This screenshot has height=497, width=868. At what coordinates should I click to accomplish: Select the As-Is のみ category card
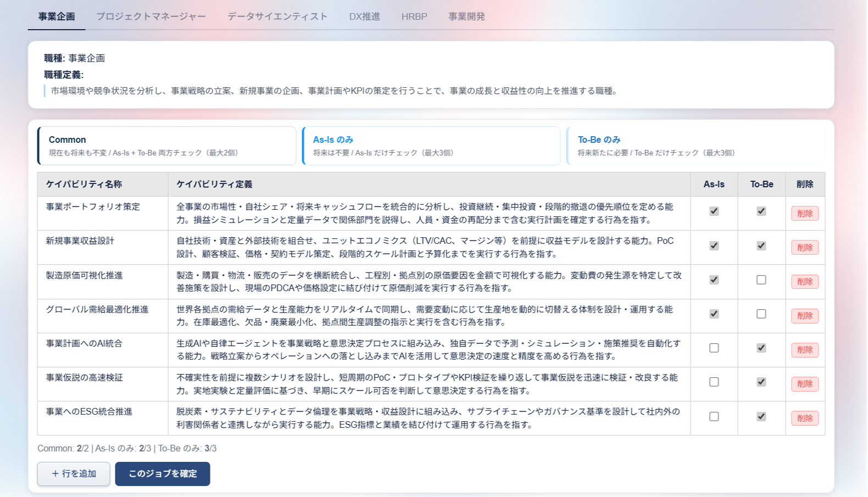click(x=431, y=146)
